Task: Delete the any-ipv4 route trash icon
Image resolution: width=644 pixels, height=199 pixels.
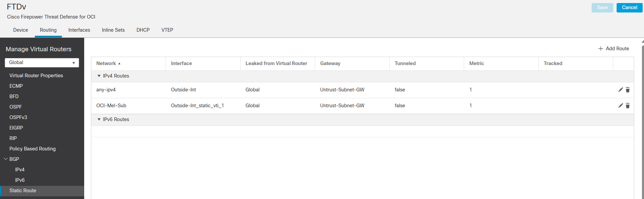Action: (x=628, y=90)
